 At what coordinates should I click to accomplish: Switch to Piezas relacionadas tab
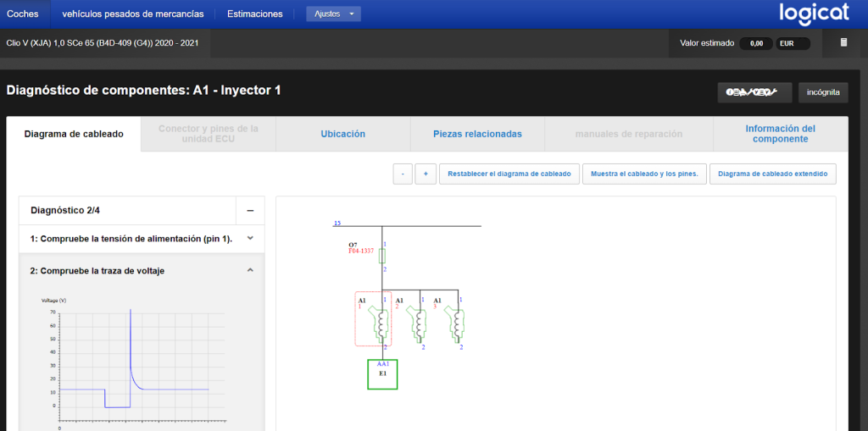coord(477,134)
